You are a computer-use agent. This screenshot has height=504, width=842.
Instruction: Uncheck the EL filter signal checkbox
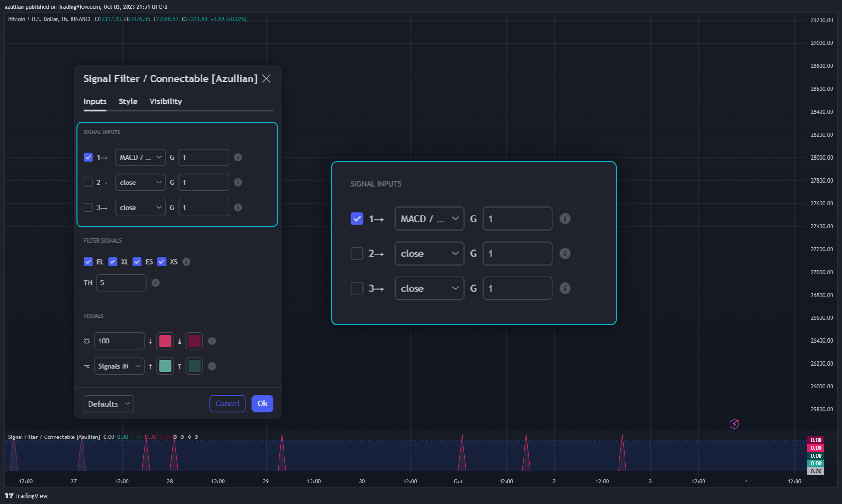pyautogui.click(x=88, y=262)
